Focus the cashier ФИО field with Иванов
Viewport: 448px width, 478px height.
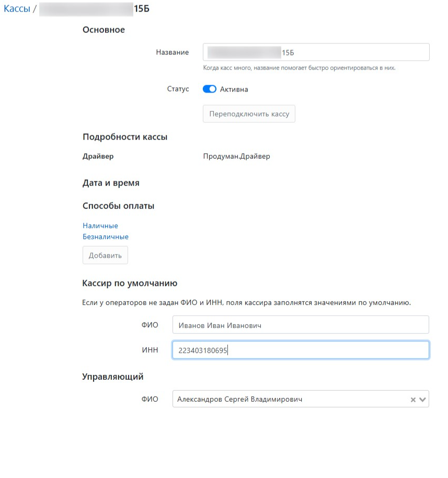301,325
